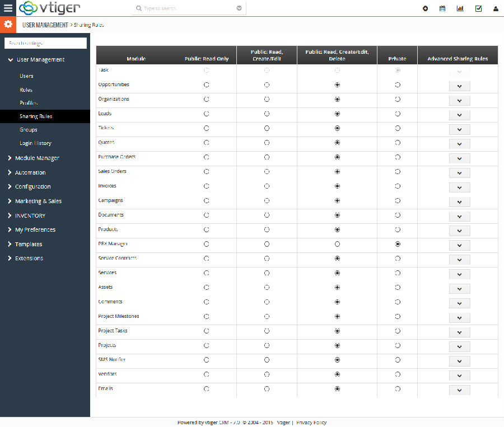Set Documents to Public Read Only
The height and width of the screenshot is (427, 504).
click(x=206, y=215)
